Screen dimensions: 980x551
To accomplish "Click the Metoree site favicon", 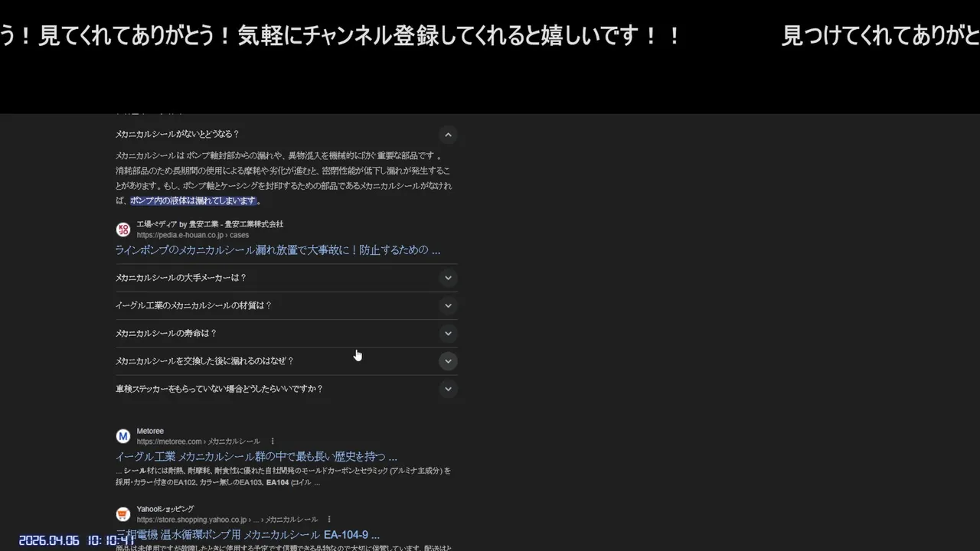I will (x=123, y=436).
